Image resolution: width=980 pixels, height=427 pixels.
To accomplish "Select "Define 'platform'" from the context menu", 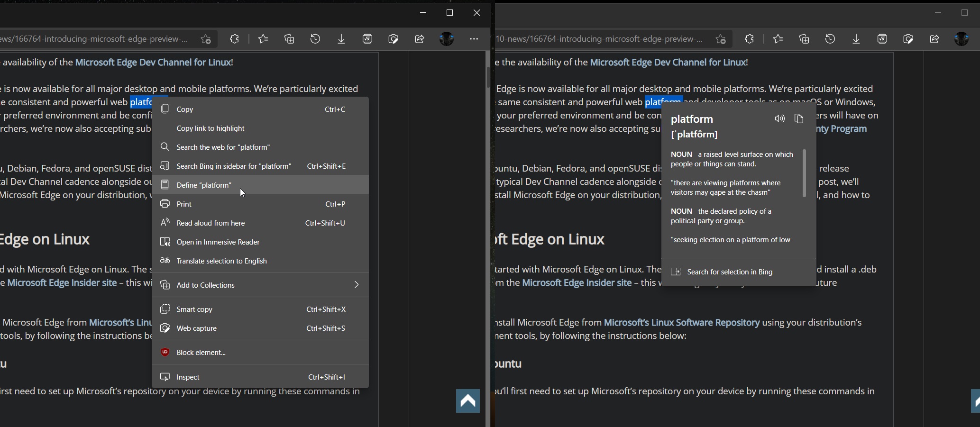I will coord(203,185).
